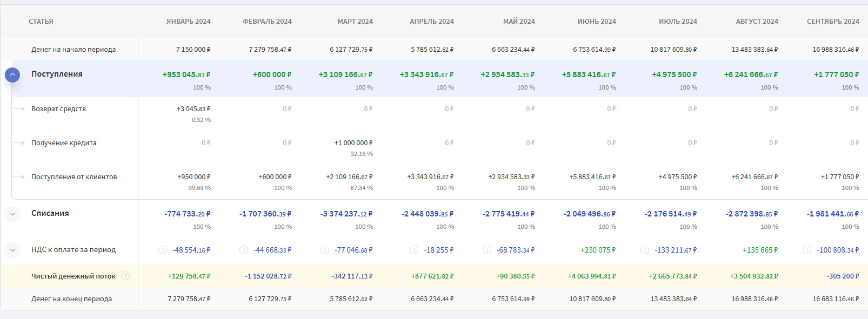
Task: Collapse the Поступления section
Action: point(12,75)
